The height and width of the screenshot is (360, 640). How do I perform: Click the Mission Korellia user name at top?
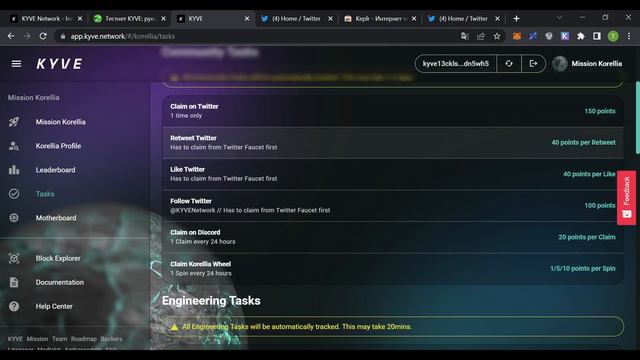596,64
